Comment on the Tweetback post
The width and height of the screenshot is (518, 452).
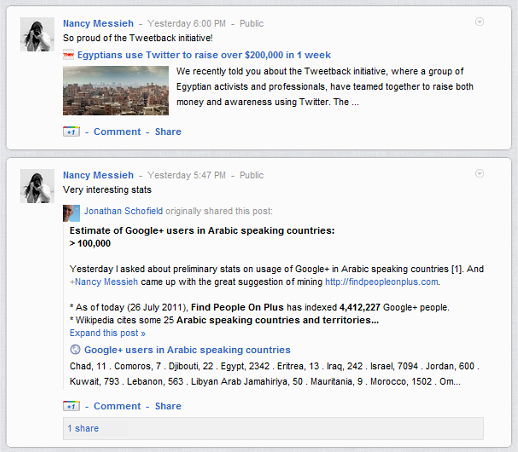117,132
